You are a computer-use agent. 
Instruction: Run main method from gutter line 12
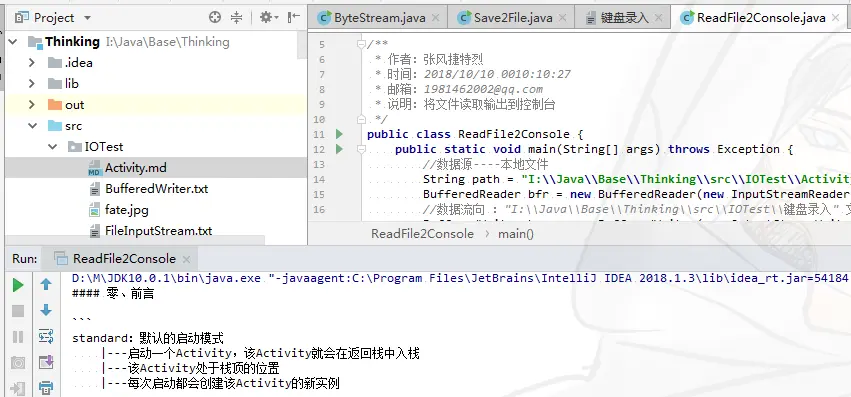coord(339,149)
